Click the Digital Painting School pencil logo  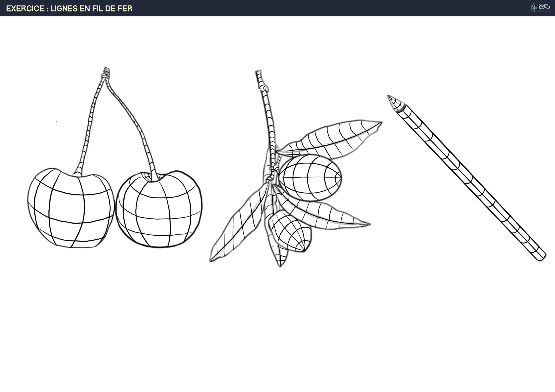click(533, 8)
